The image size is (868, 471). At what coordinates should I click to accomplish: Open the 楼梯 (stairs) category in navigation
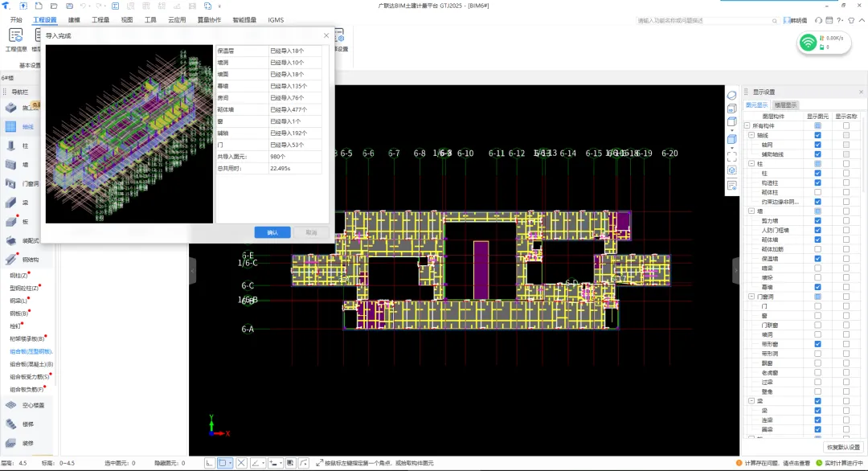point(27,424)
